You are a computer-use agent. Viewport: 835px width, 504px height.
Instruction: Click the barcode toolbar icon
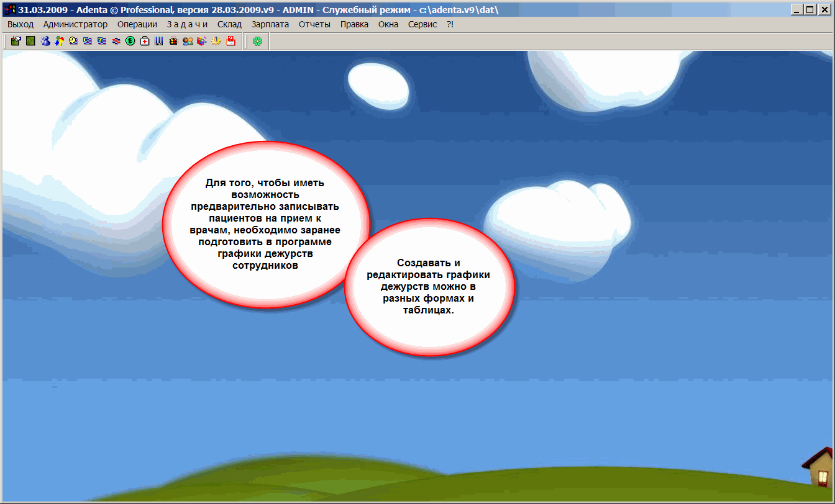click(x=159, y=41)
